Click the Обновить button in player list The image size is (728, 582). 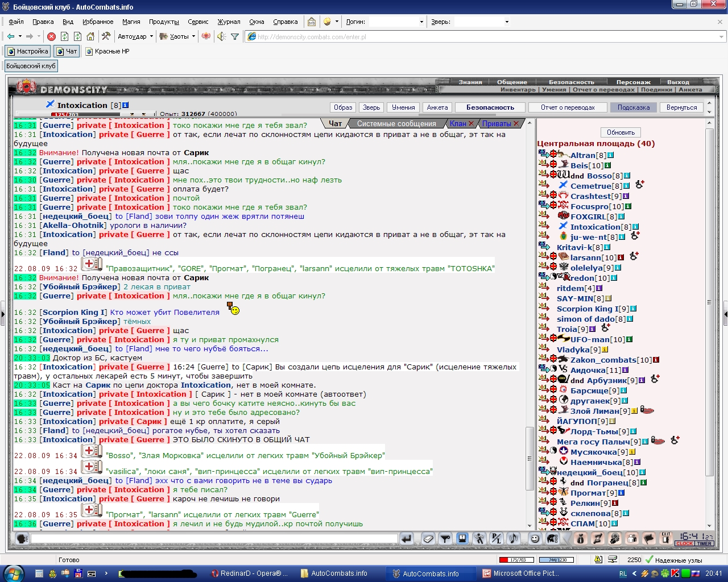621,132
